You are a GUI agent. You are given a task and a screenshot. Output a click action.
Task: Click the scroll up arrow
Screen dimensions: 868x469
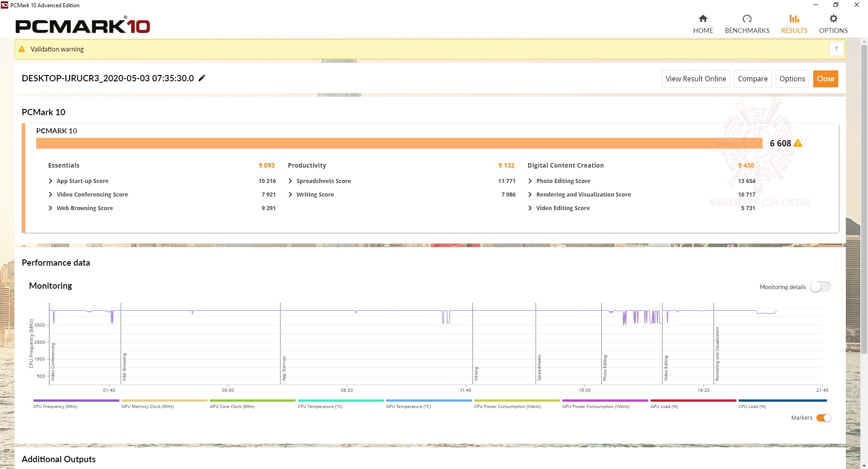click(x=864, y=42)
